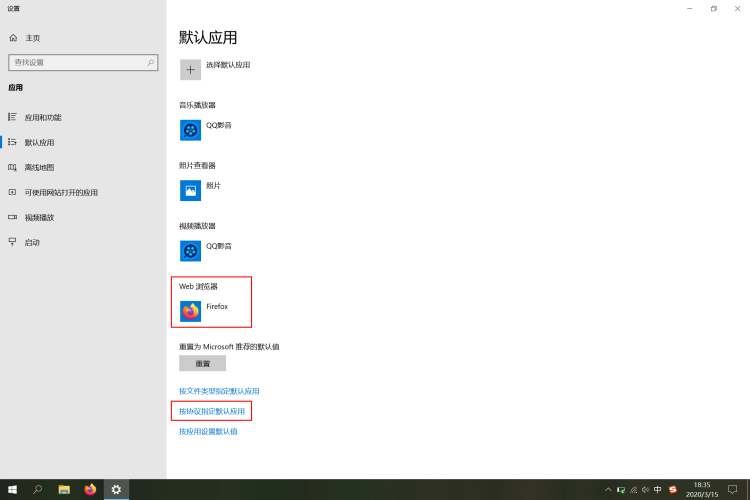Open 应用和功能 in the sidebar
Image resolution: width=750 pixels, height=500 pixels.
pyautogui.click(x=43, y=117)
